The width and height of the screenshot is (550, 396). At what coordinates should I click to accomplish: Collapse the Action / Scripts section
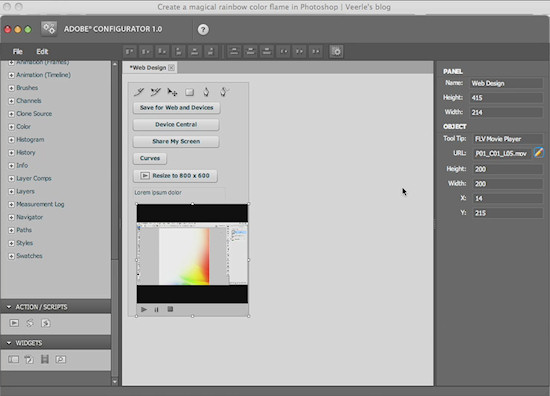9,307
